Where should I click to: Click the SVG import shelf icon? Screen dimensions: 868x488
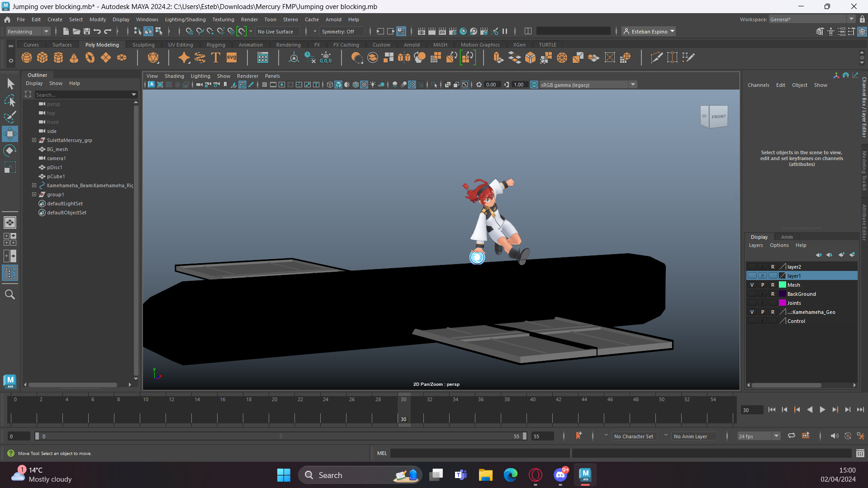coord(232,57)
